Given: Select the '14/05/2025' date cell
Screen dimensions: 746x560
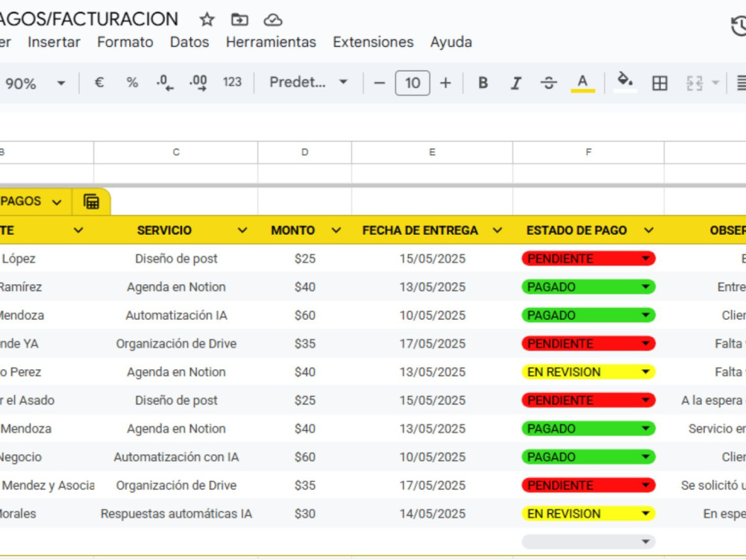Looking at the screenshot, I should pos(432,514).
